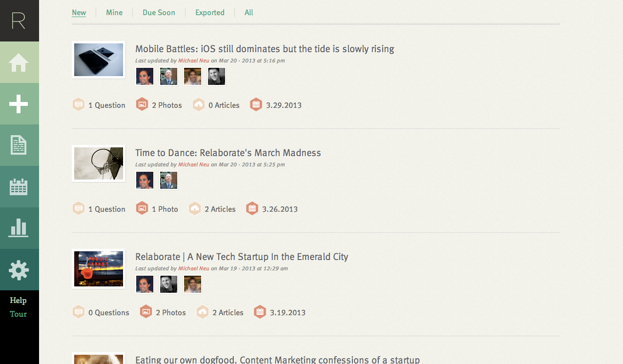Click the R logo in the sidebar
Viewport: 623px width, 364px height.
[x=19, y=20]
